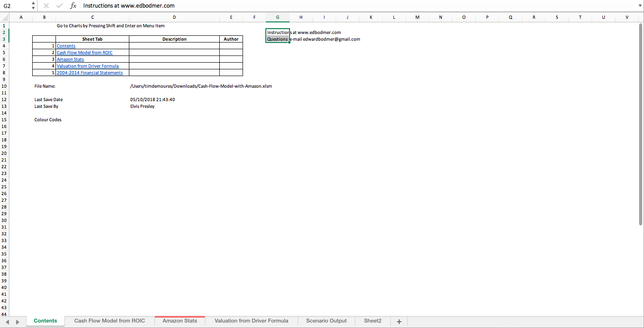Select the 'Last Save Date' cell
The width and height of the screenshot is (644, 328).
(44, 100)
